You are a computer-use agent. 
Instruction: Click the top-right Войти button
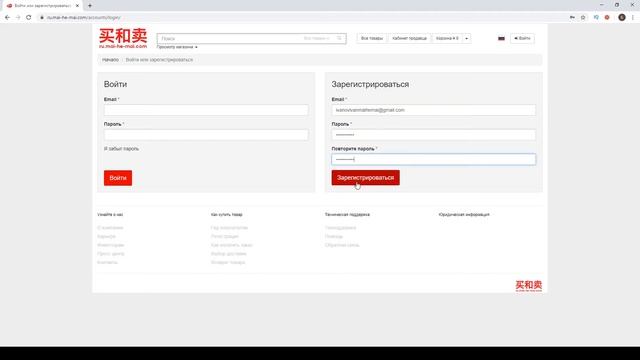pyautogui.click(x=522, y=38)
